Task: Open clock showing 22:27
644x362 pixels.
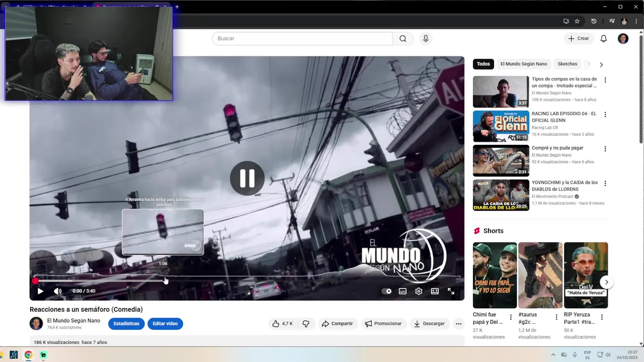Action: [x=627, y=355]
